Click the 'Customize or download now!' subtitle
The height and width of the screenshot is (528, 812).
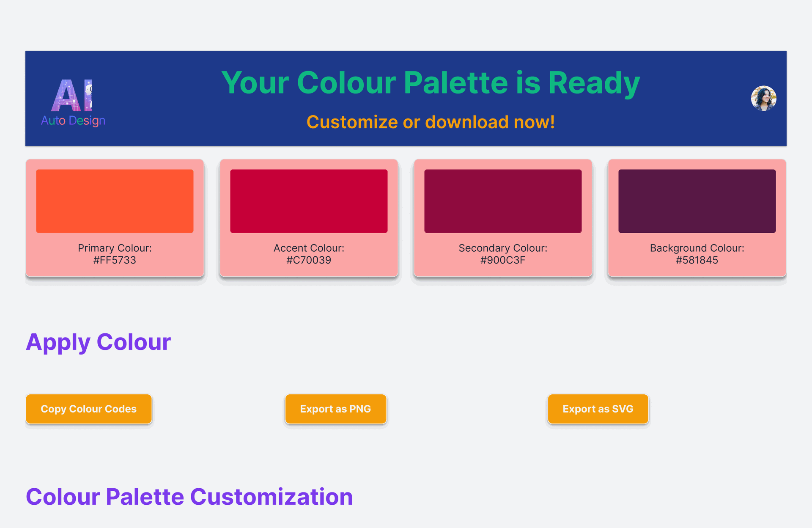click(431, 122)
